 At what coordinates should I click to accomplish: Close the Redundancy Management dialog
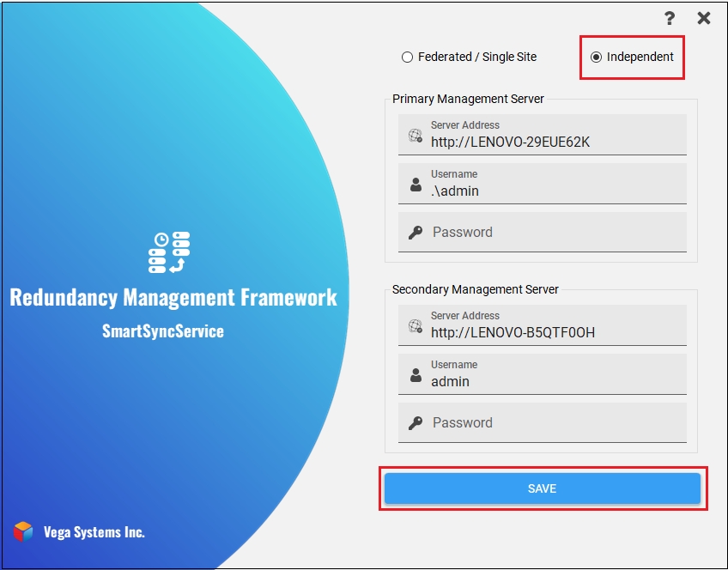coord(704,18)
